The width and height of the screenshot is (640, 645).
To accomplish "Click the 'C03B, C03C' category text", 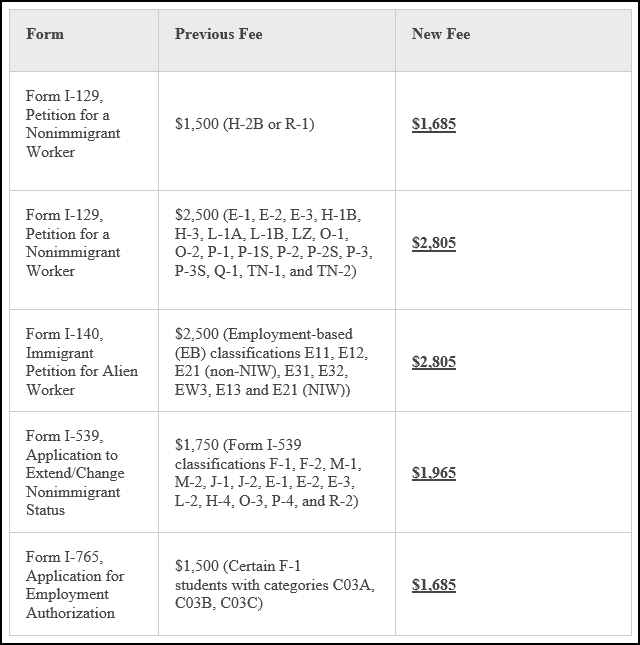I will [x=219, y=603].
